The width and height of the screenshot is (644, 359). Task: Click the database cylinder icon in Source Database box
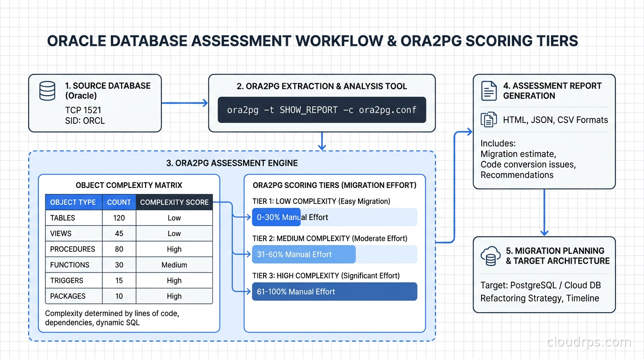[47, 91]
